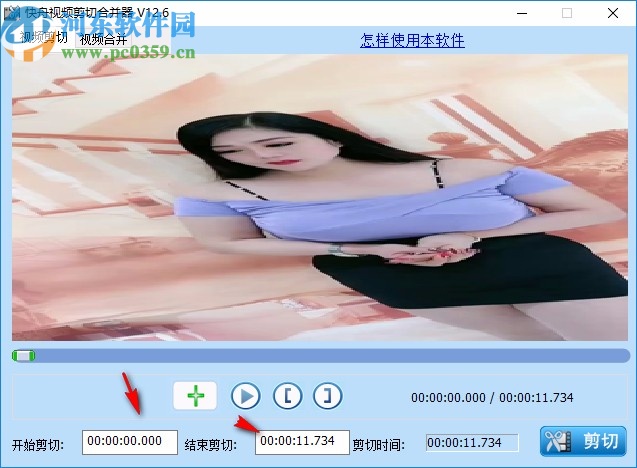Switch to the 视频合并 tab
This screenshot has height=468, width=637.
(x=103, y=39)
